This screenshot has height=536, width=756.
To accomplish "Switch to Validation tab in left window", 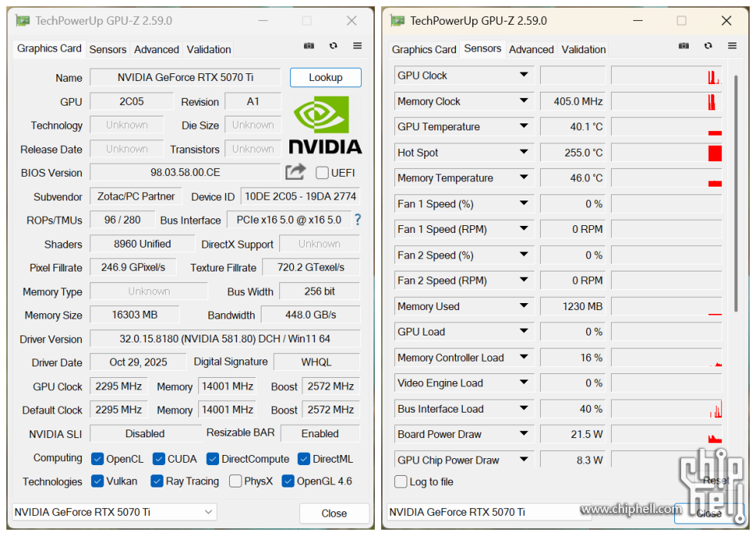I will (209, 49).
